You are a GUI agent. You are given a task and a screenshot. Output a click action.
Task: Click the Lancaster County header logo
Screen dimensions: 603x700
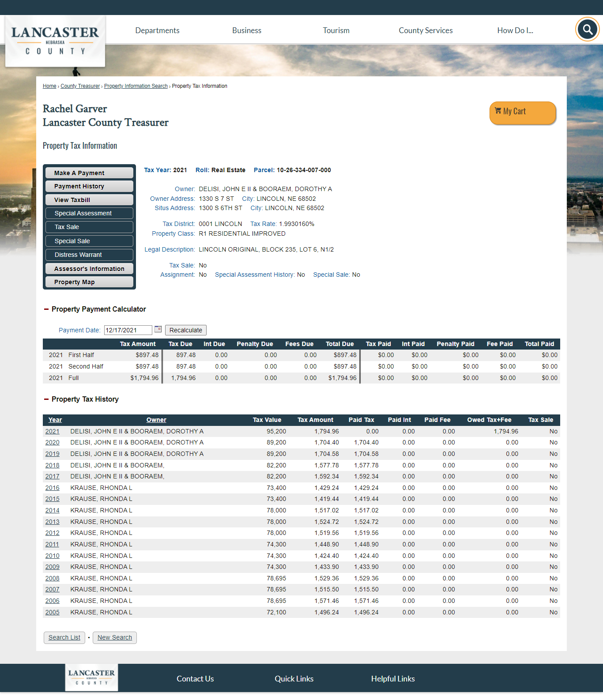55,41
